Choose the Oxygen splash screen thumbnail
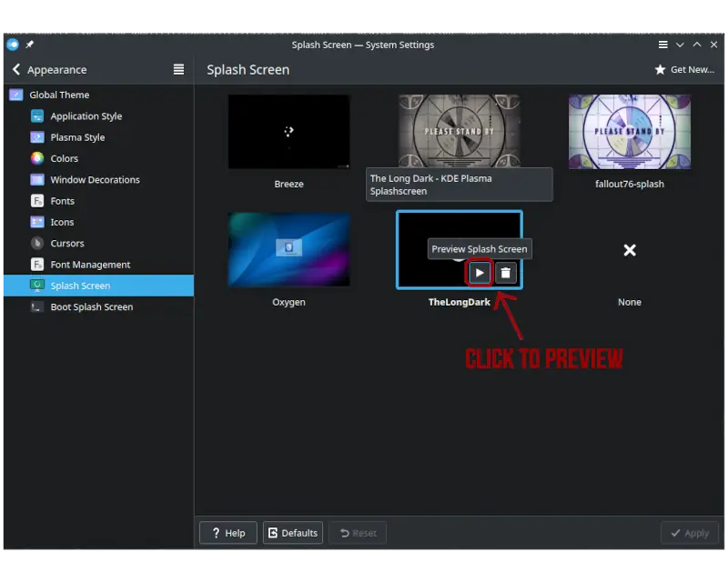Image resolution: width=728 pixels, height=582 pixels. tap(288, 250)
